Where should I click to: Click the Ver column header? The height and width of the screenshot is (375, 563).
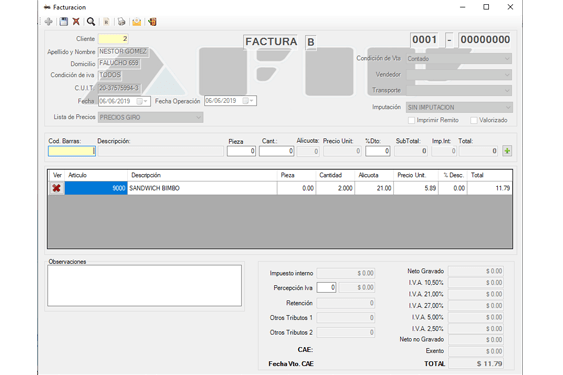coord(57,175)
